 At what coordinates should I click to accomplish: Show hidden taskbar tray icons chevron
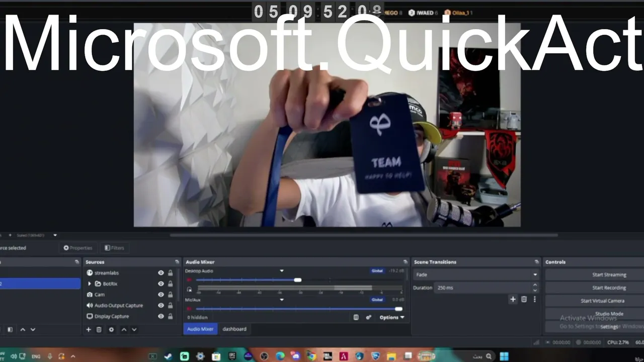[73, 356]
